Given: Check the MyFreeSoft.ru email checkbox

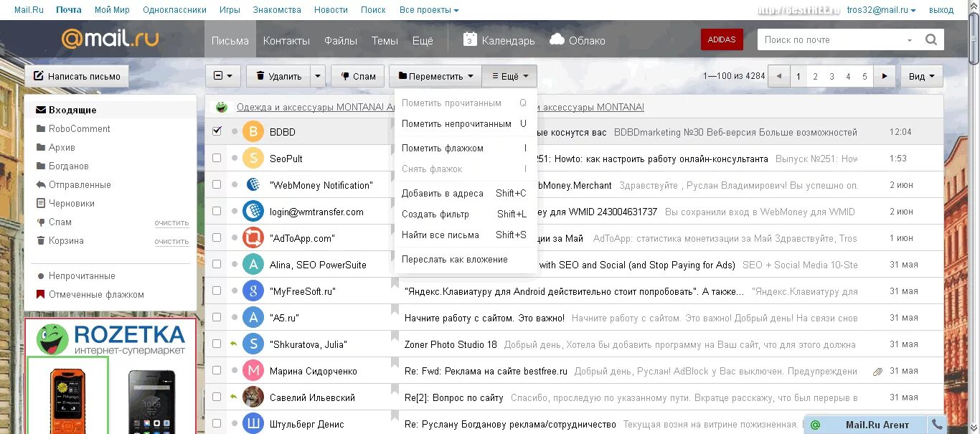Looking at the screenshot, I should [x=217, y=291].
